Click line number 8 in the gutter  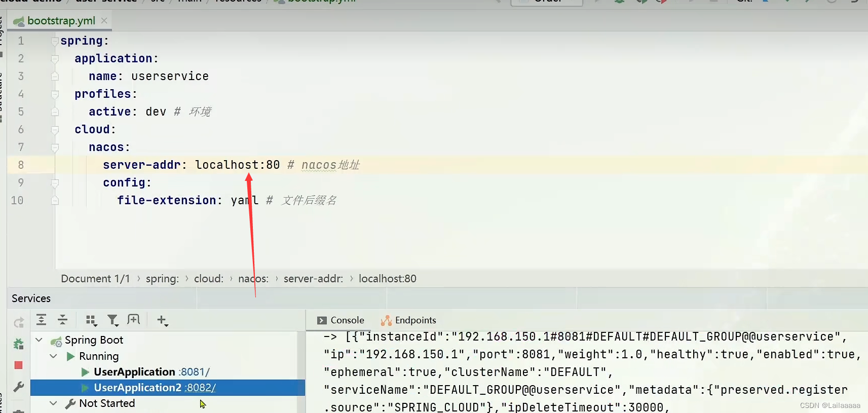[21, 165]
